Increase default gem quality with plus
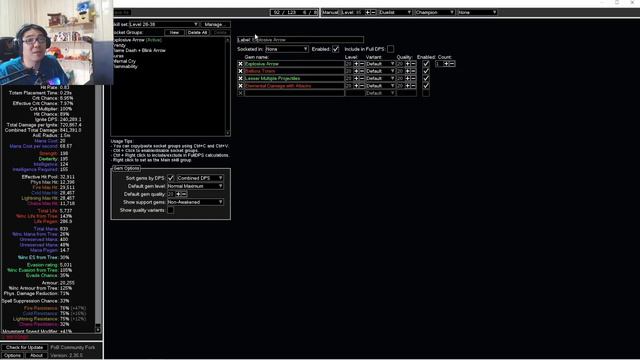The height and width of the screenshot is (360, 640). point(178,194)
